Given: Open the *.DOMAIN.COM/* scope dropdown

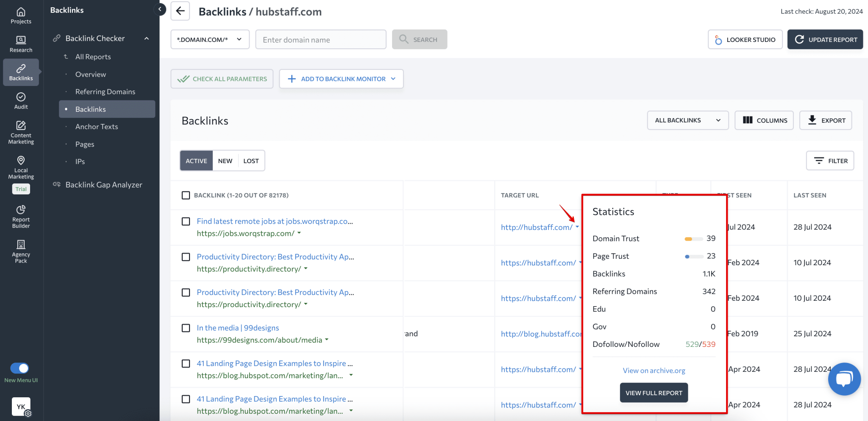Looking at the screenshot, I should click(x=210, y=39).
